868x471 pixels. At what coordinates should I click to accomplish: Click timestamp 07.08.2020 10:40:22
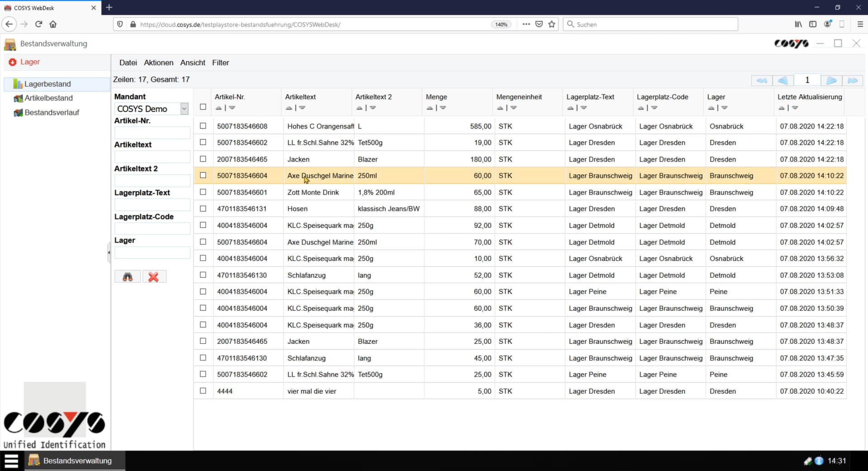[811, 391]
